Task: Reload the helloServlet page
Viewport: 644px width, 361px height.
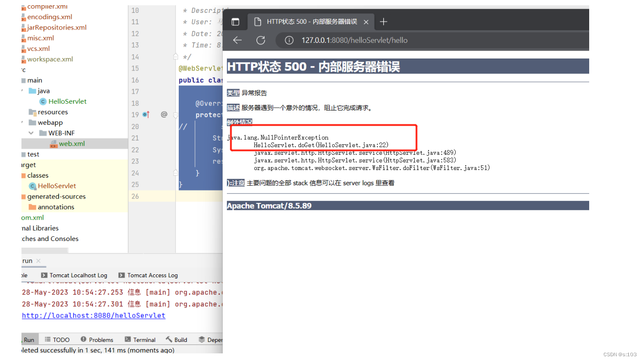Action: tap(261, 40)
